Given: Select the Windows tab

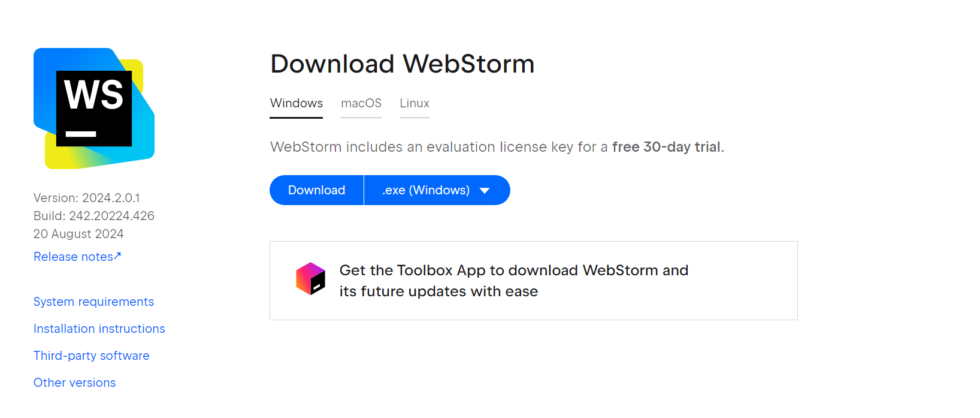Looking at the screenshot, I should [x=296, y=104].
